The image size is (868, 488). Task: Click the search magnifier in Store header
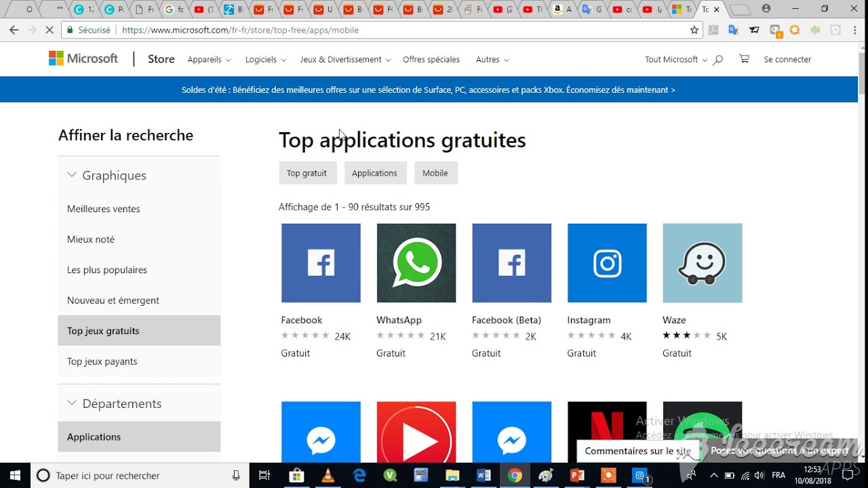[x=717, y=60]
